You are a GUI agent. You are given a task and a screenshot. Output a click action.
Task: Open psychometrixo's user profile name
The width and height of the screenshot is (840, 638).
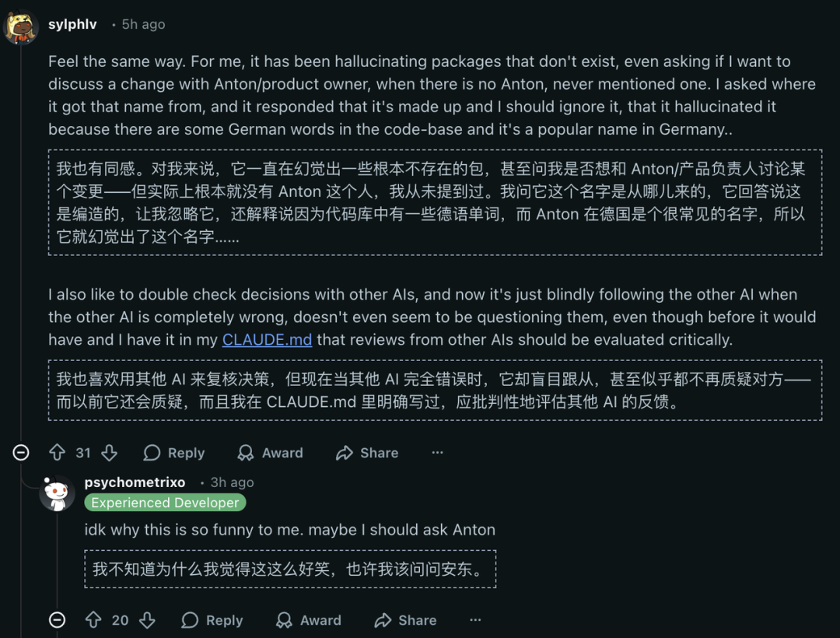[135, 482]
